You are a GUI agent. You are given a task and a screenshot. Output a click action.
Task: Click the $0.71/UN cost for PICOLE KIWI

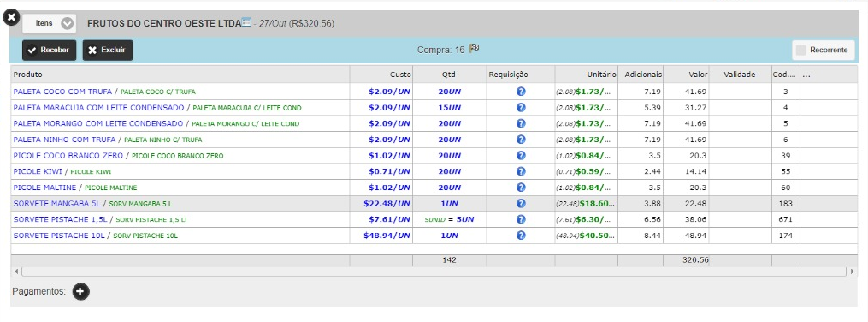coord(389,171)
